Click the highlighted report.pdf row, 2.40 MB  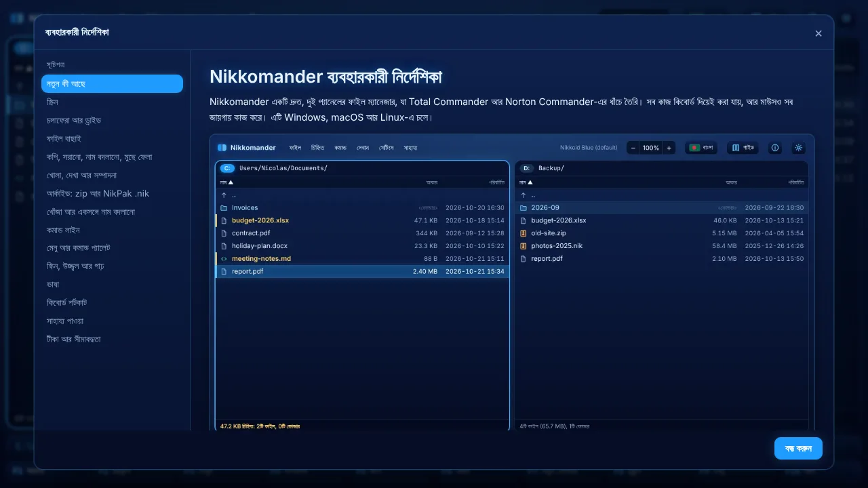pyautogui.click(x=362, y=271)
